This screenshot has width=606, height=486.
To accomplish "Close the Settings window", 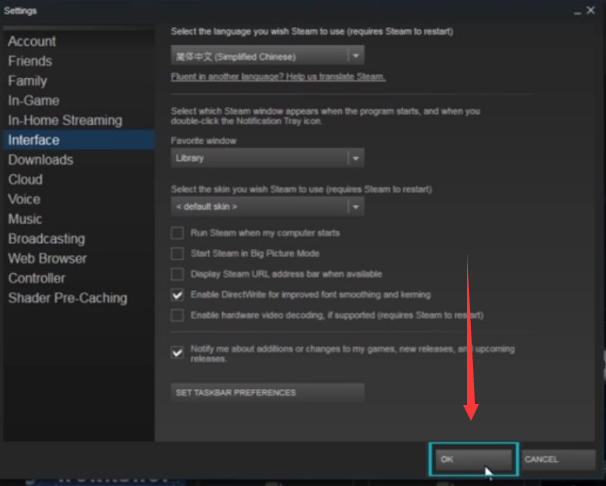I will tap(591, 10).
